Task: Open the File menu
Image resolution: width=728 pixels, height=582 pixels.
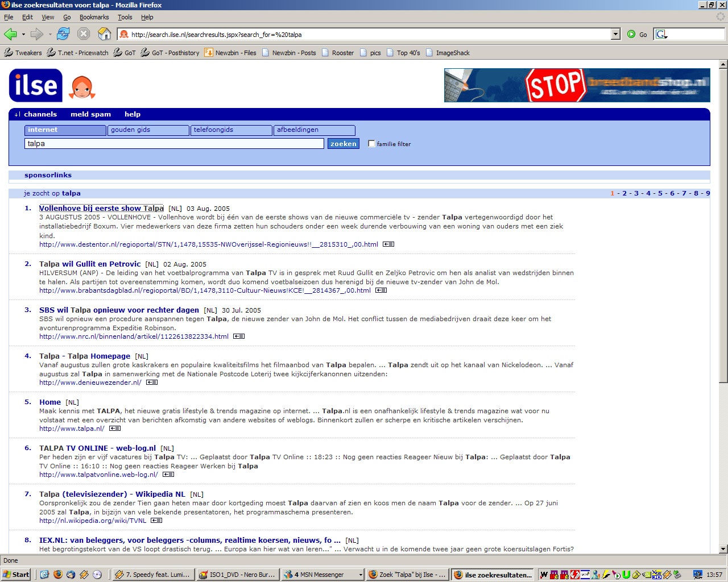Action: click(x=9, y=17)
